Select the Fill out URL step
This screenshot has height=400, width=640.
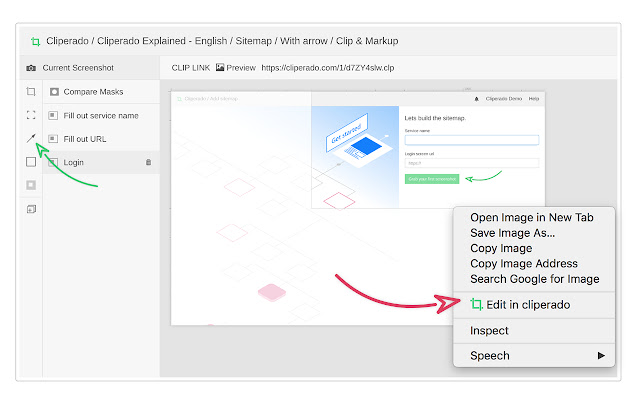[x=101, y=139]
